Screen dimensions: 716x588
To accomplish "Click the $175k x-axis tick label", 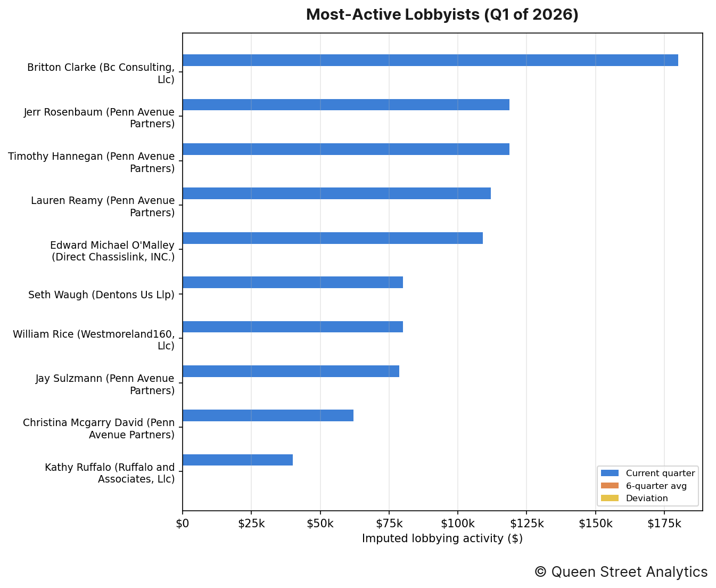I will pos(664,524).
